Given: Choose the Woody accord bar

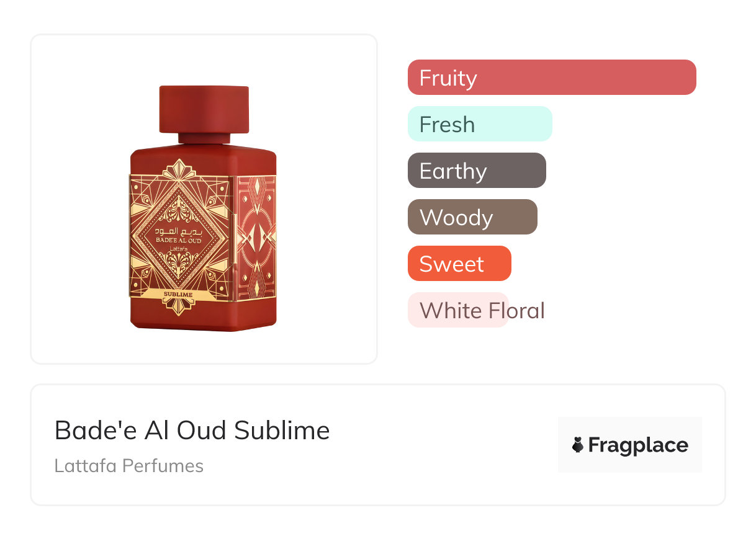Looking at the screenshot, I should pyautogui.click(x=472, y=217).
